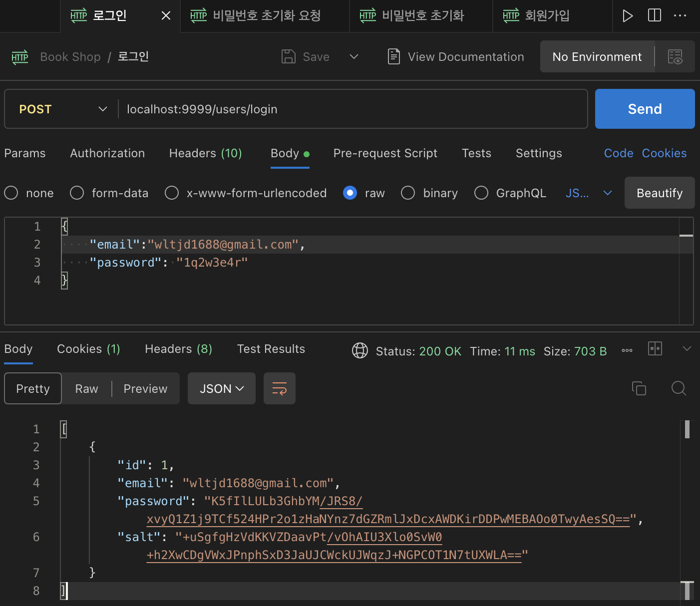Open the response more options dots
The height and width of the screenshot is (606, 700).
click(x=627, y=350)
